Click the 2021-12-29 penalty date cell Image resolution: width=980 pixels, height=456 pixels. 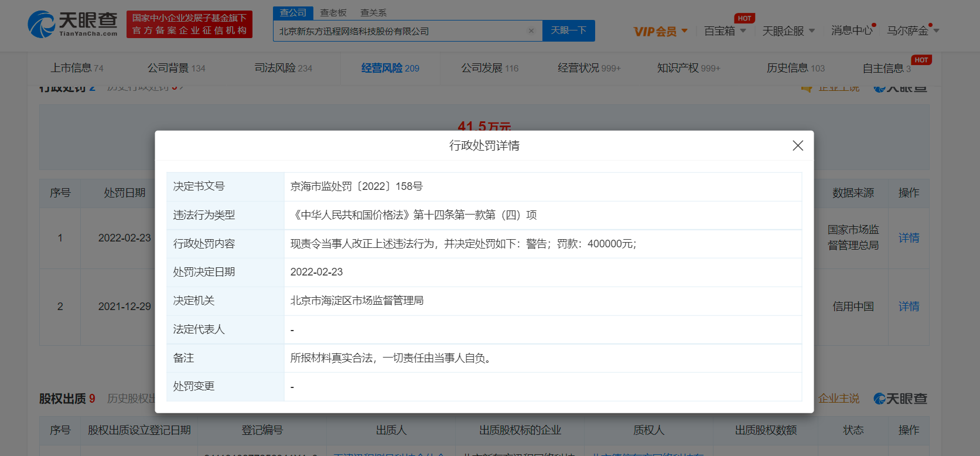click(124, 307)
